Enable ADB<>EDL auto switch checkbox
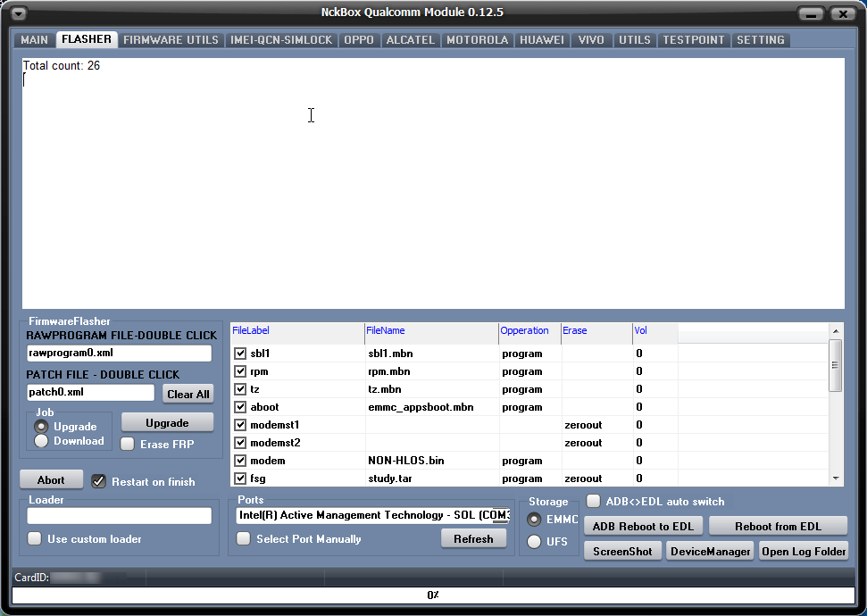Screen dimensions: 867x616 (x=593, y=501)
